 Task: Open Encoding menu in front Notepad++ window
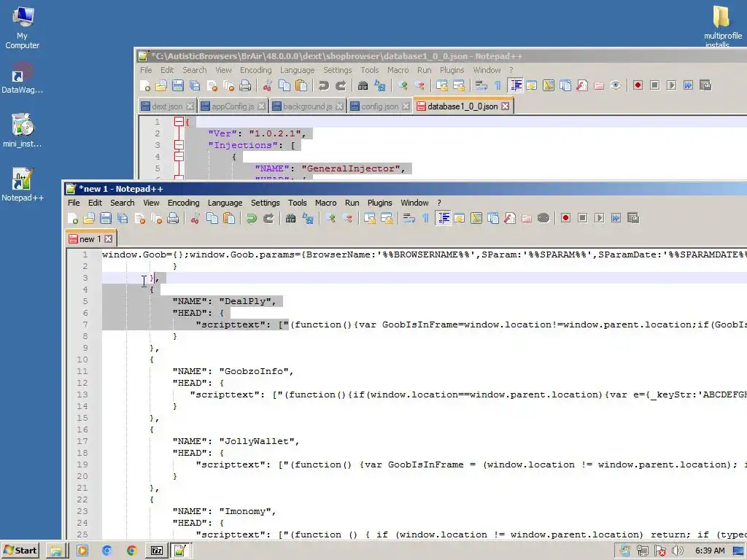(183, 203)
